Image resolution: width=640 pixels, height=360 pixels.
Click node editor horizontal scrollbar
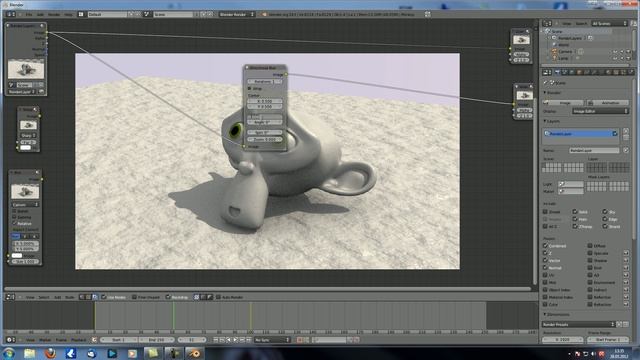pos(267,289)
